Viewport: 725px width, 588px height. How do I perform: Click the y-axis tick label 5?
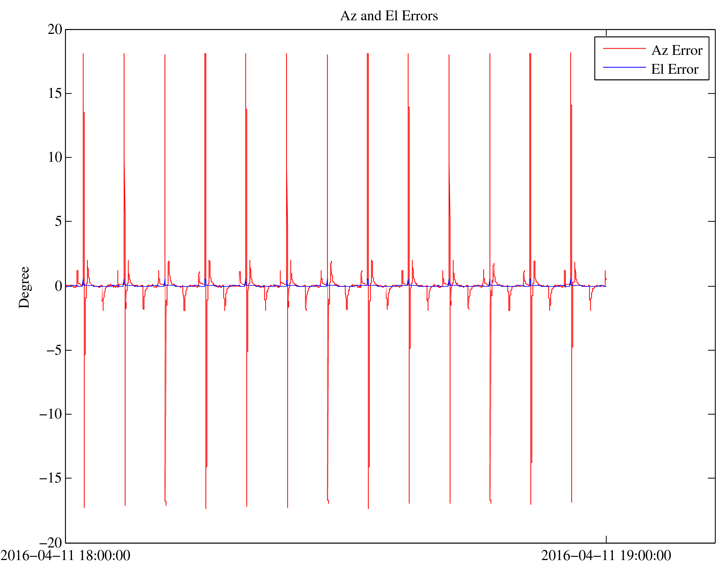tap(58, 222)
